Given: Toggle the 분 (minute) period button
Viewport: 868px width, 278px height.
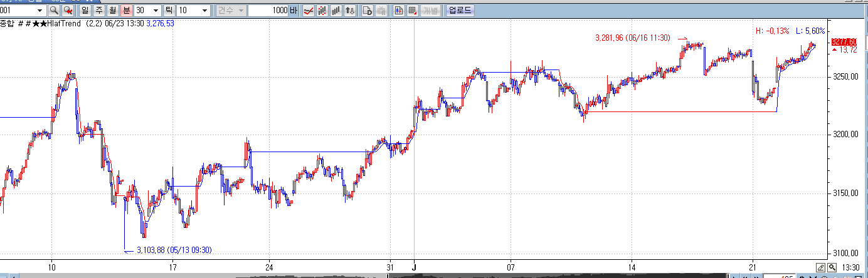Looking at the screenshot, I should pyautogui.click(x=126, y=11).
